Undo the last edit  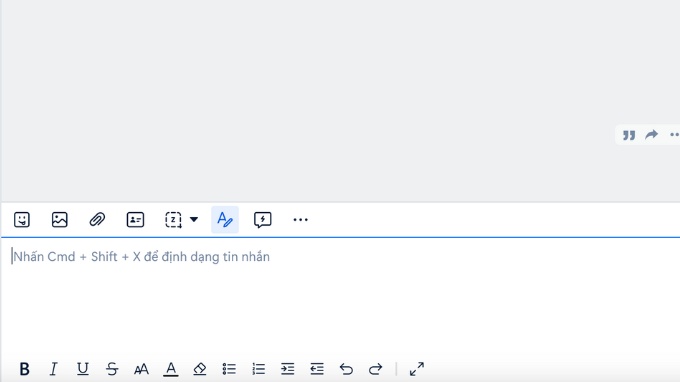(346, 369)
